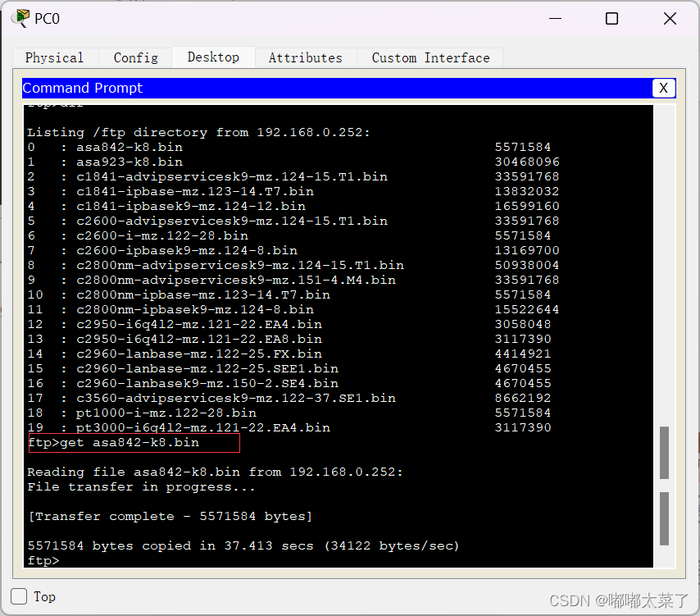Click file size 50938004 value
Viewport: 700px width, 616px height.
tap(527, 265)
